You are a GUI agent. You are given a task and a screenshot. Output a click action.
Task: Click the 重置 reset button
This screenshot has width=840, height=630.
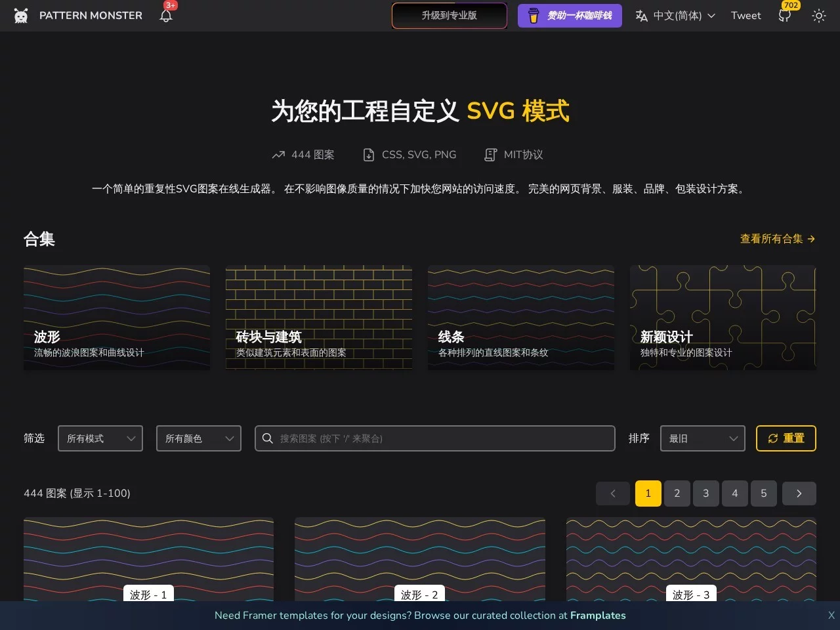786,438
